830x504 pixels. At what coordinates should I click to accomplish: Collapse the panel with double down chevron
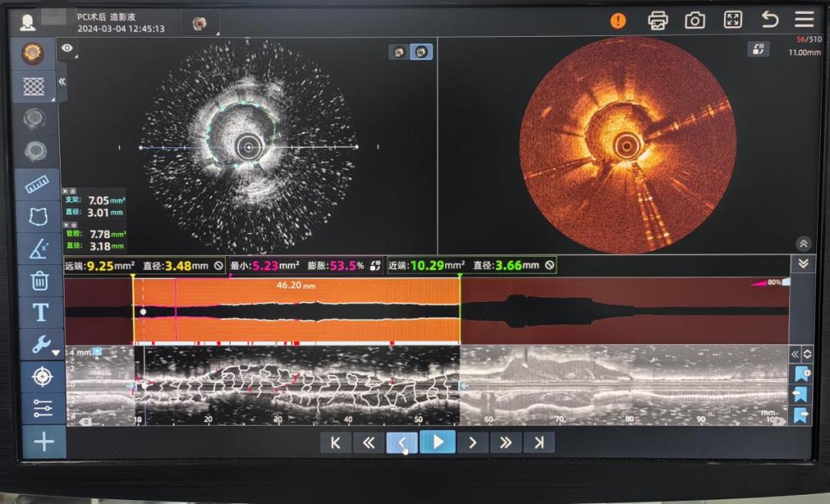(x=804, y=264)
